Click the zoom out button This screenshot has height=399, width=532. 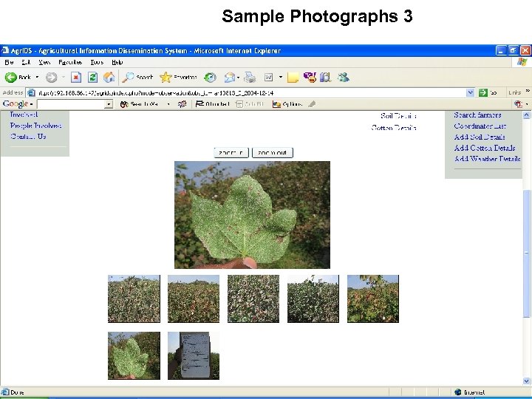point(273,153)
